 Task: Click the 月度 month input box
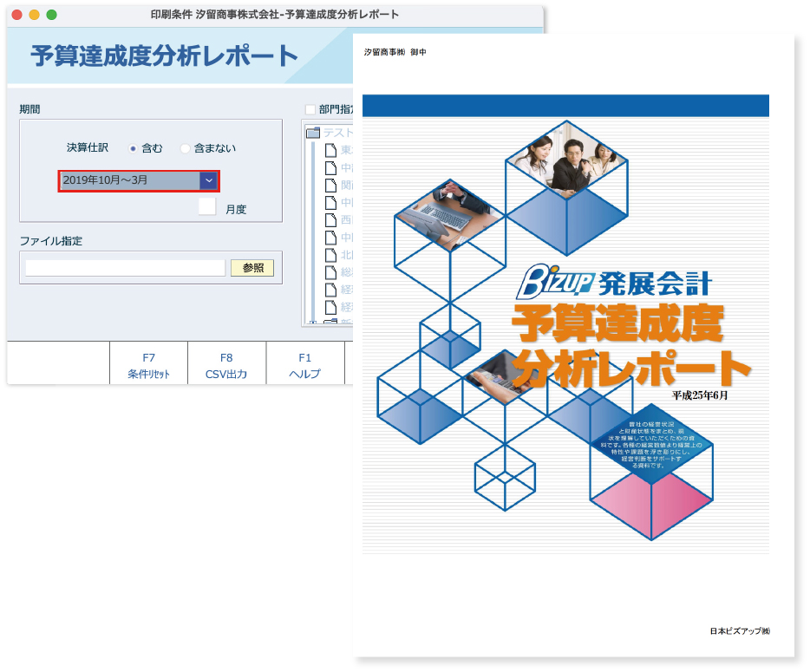pyautogui.click(x=207, y=206)
